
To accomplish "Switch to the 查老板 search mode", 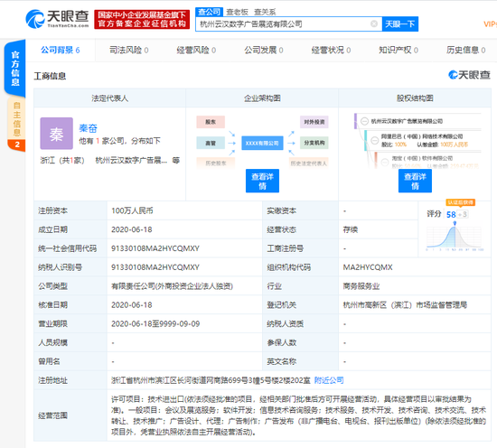I will (x=237, y=12).
